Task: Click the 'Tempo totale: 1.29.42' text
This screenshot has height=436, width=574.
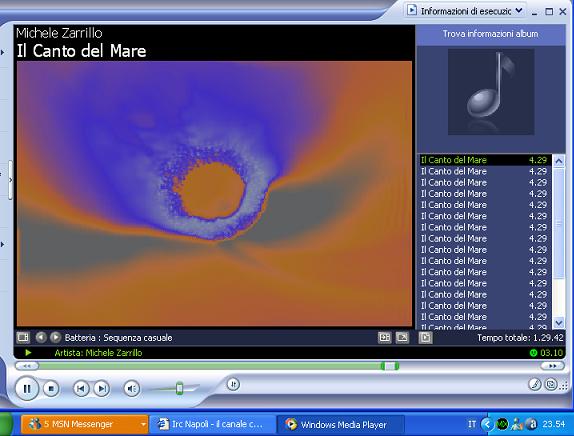Action: click(x=520, y=338)
